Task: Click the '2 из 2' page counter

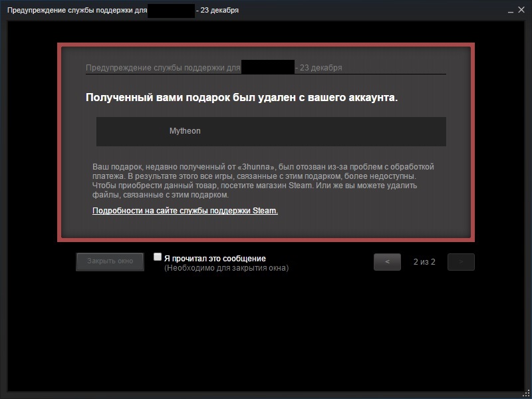Action: click(x=424, y=262)
